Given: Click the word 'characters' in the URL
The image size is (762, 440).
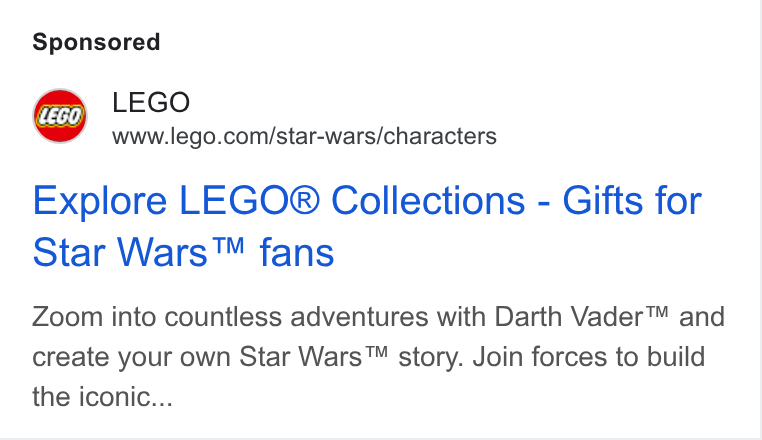Looking at the screenshot, I should point(440,136).
